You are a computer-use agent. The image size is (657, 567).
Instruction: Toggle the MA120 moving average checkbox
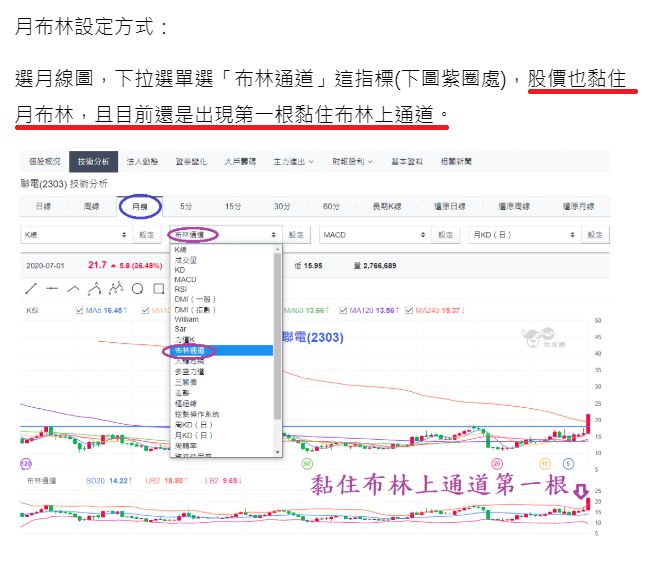343,310
